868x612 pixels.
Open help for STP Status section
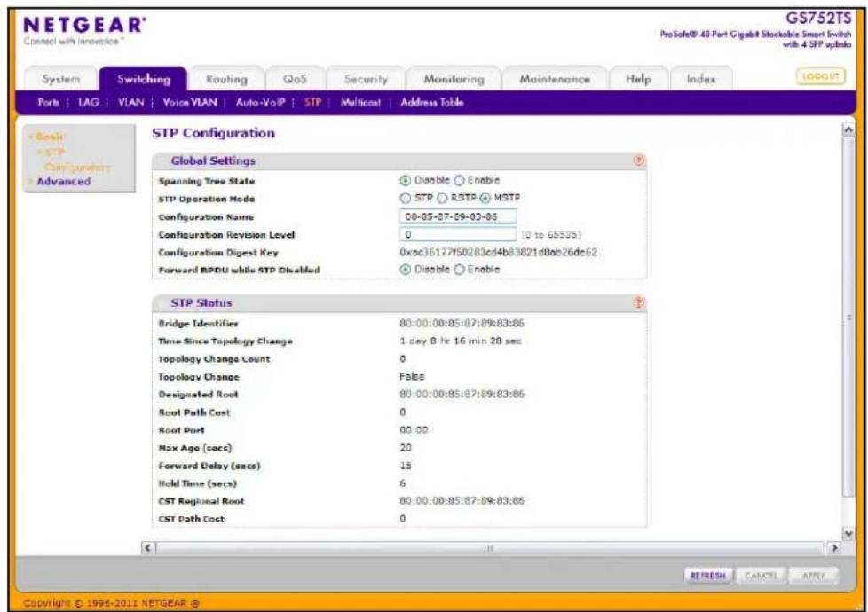pyautogui.click(x=639, y=302)
